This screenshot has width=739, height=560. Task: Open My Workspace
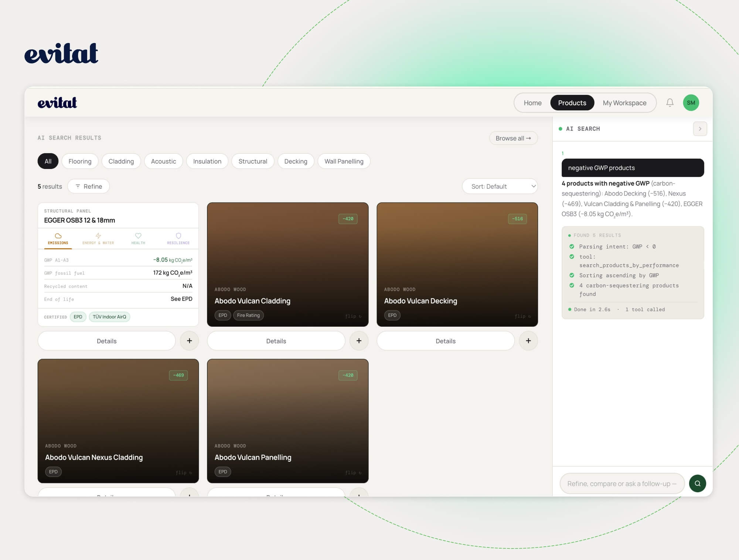pyautogui.click(x=624, y=103)
